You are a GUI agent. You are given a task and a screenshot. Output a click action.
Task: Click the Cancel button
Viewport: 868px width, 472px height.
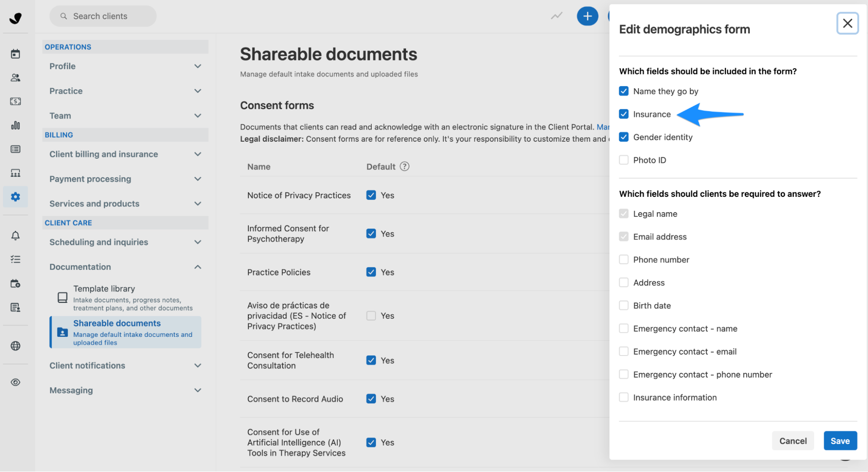pos(792,441)
